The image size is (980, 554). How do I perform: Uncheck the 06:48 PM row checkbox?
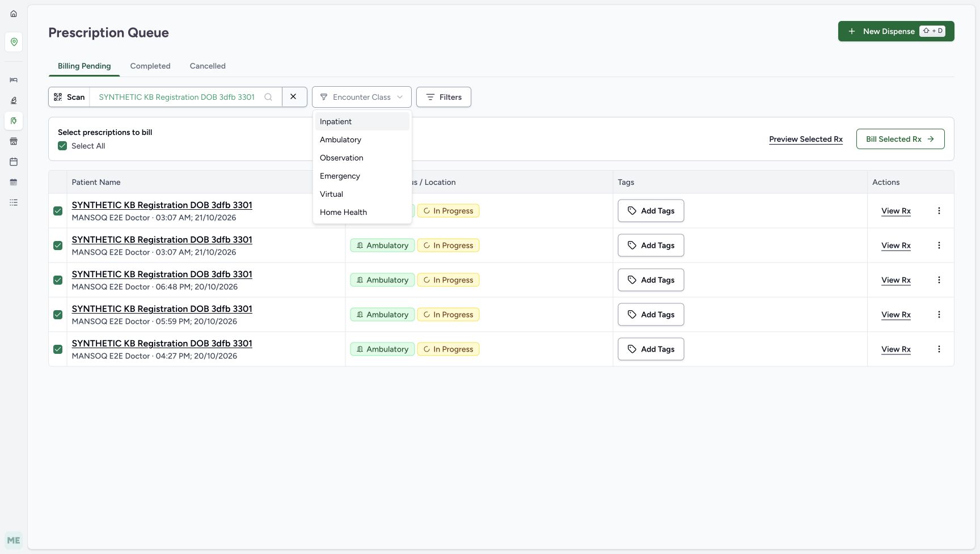click(x=58, y=280)
